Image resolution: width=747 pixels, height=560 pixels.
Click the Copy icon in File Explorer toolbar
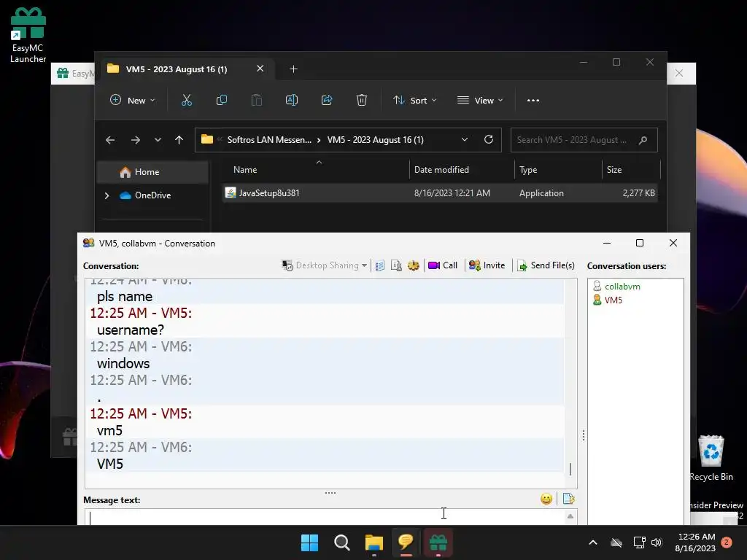coord(222,100)
